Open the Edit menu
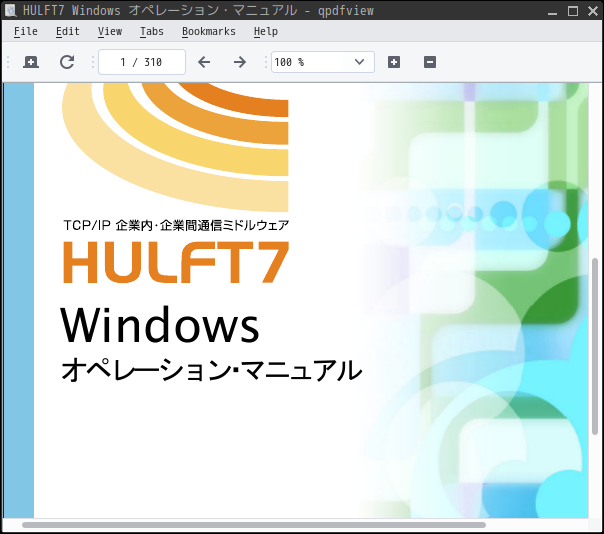Image resolution: width=604 pixels, height=534 pixels. 68,31
